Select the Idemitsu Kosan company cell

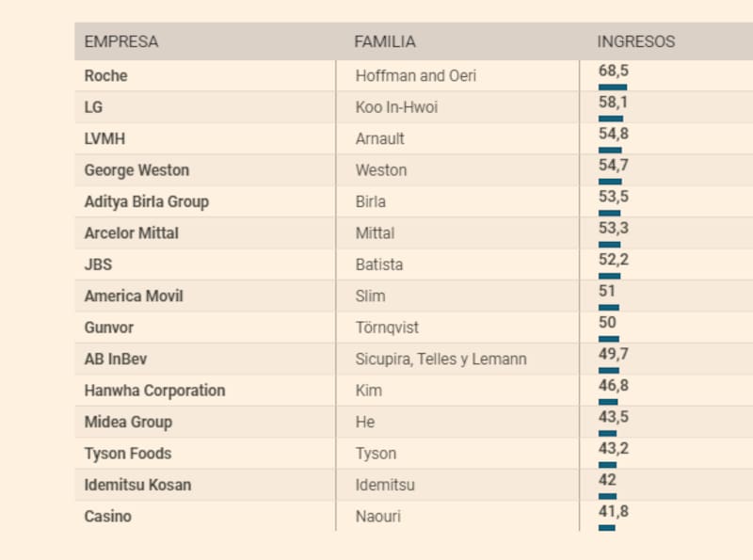click(x=137, y=485)
